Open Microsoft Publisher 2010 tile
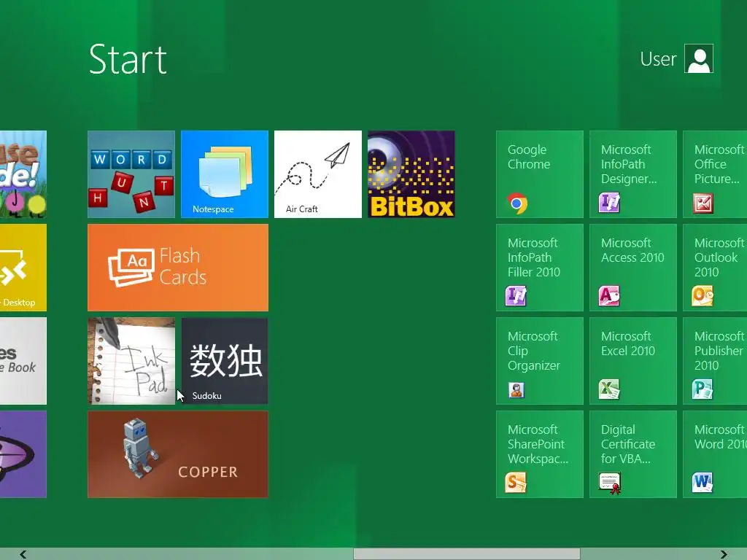The height and width of the screenshot is (560, 747). [715, 361]
